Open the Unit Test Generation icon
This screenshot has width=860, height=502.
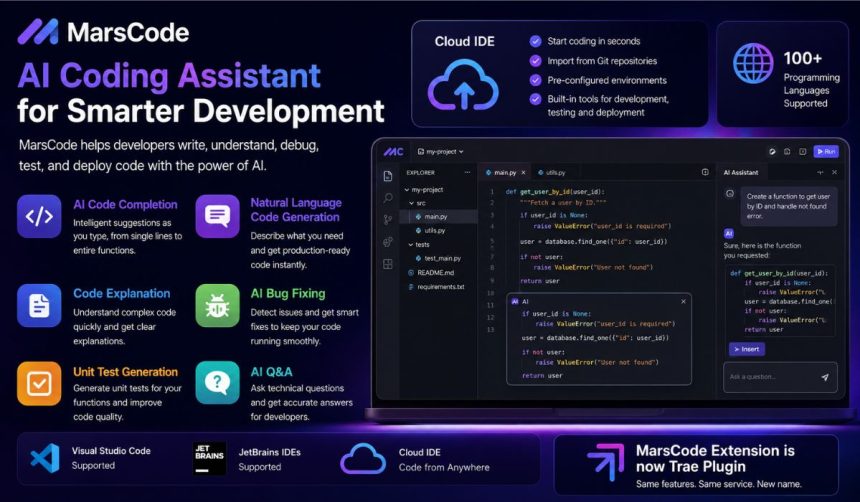point(39,383)
